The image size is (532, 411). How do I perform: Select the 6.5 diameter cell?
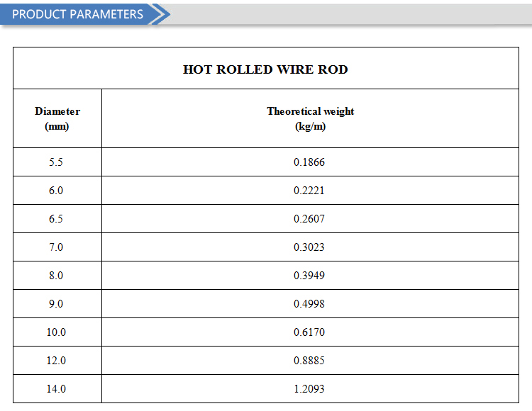(x=56, y=219)
